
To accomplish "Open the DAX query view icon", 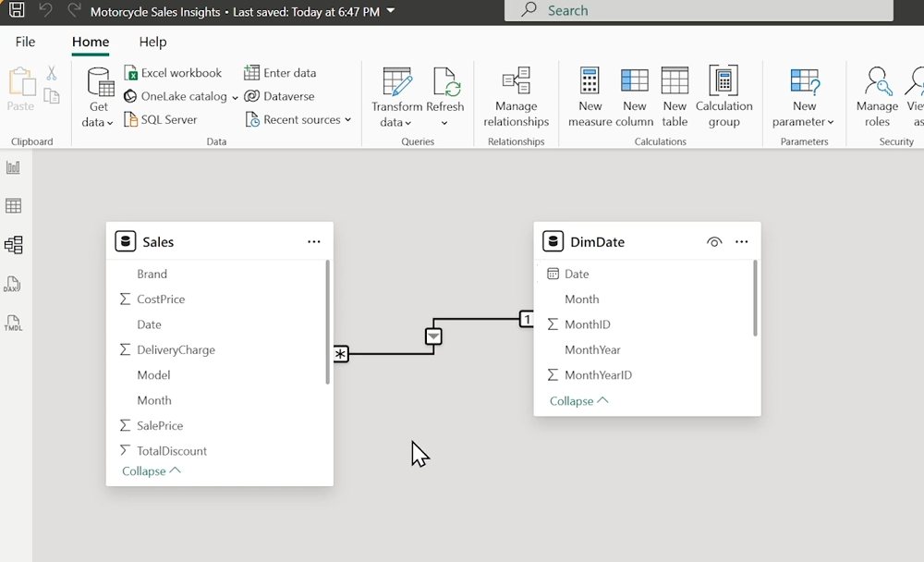I will point(14,284).
